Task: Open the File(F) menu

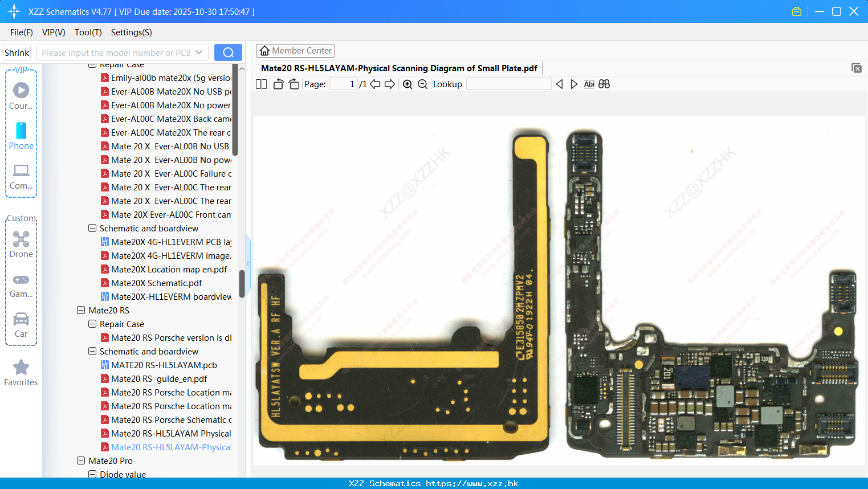Action: 22,32
